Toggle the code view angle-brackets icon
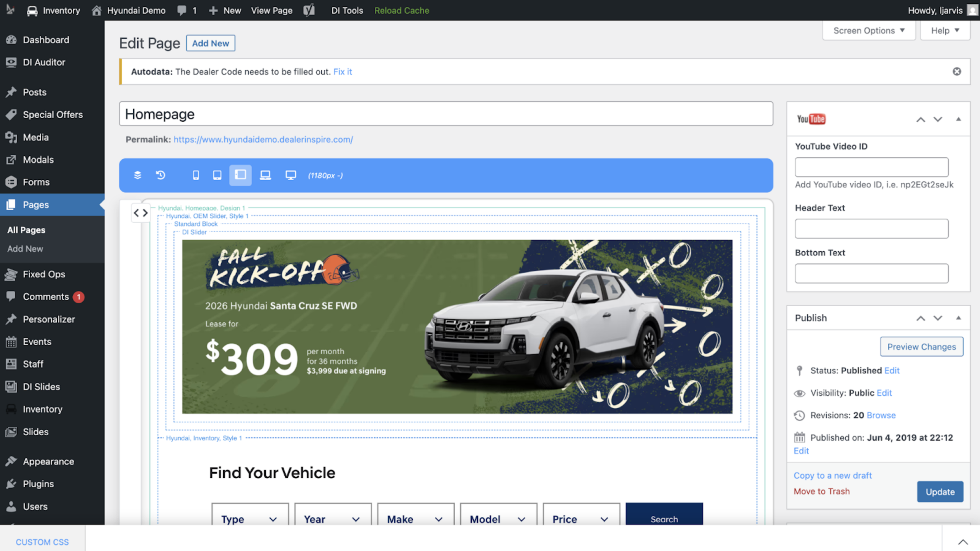The image size is (980, 551). (x=140, y=213)
